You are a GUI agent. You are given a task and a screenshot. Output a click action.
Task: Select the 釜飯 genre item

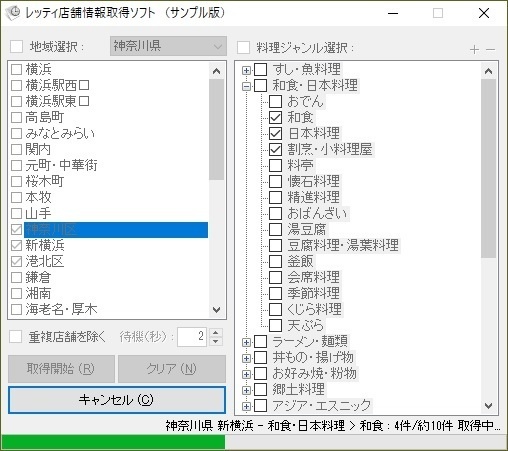[300, 261]
